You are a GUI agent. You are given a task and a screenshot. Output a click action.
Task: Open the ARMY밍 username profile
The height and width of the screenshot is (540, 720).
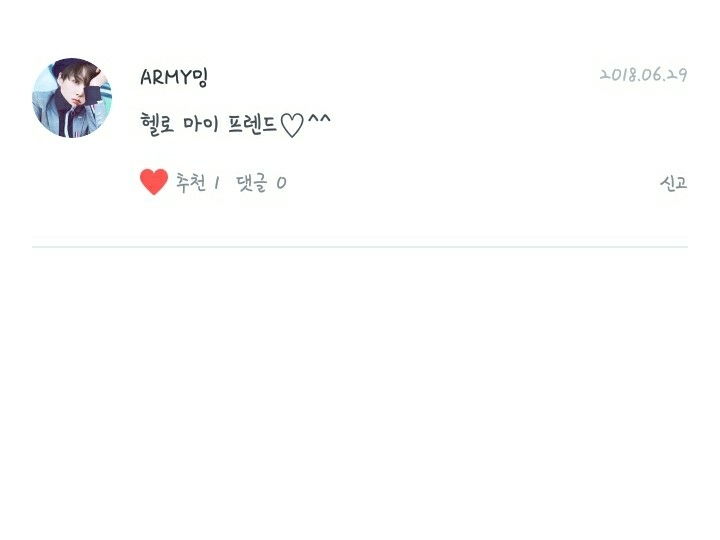174,77
